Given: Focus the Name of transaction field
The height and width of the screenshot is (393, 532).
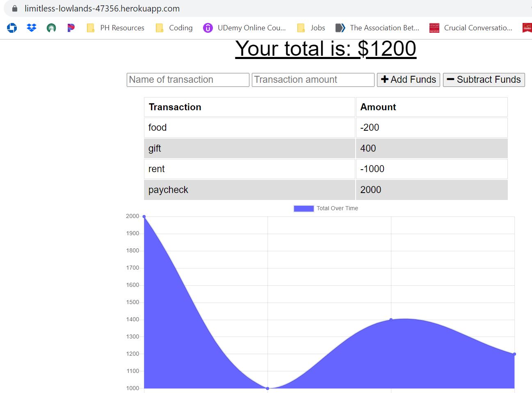Looking at the screenshot, I should 188,80.
